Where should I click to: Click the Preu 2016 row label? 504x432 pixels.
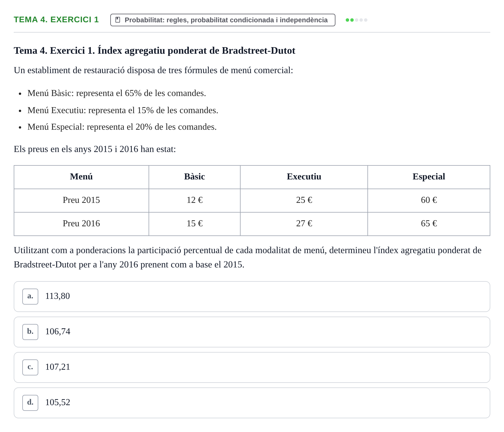[81, 224]
